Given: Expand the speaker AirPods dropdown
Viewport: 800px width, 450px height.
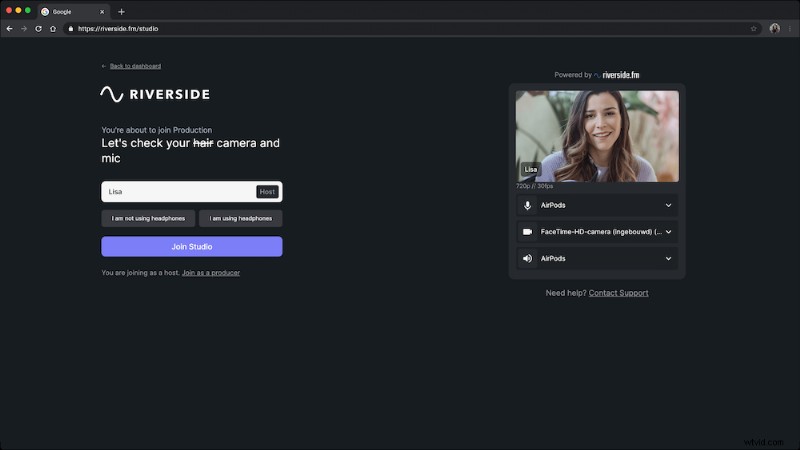Looking at the screenshot, I should click(668, 258).
